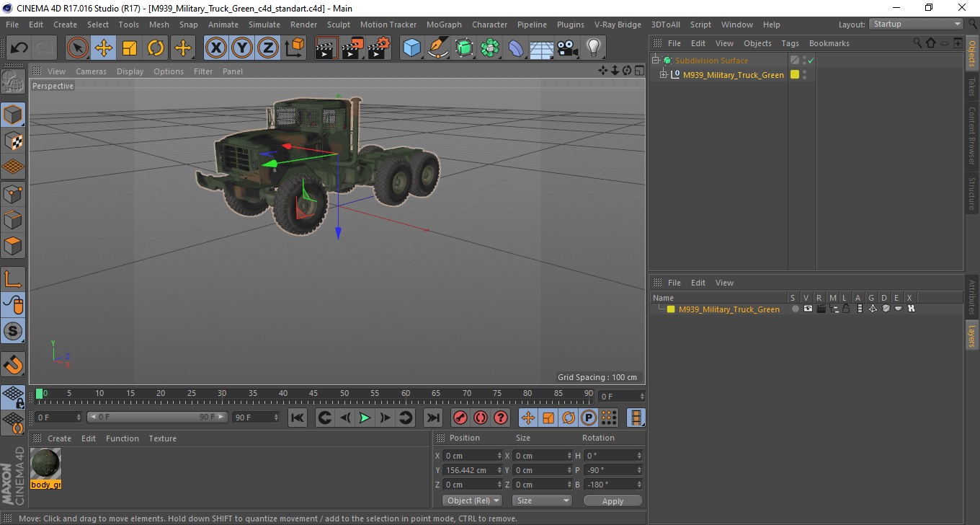Image resolution: width=980 pixels, height=525 pixels.
Task: Toggle Subdivision Surface enable checkmark
Action: click(811, 61)
